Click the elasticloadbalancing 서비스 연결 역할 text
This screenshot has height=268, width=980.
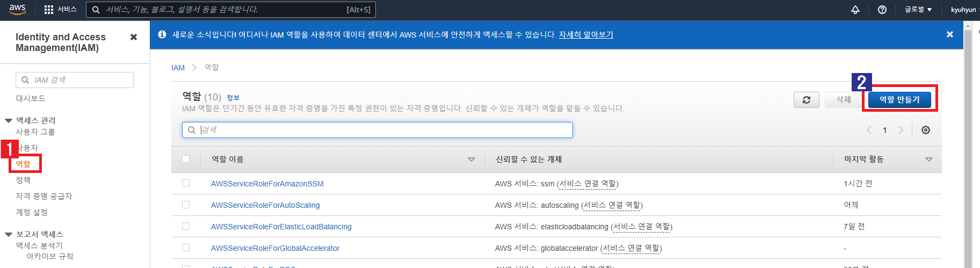642,227
